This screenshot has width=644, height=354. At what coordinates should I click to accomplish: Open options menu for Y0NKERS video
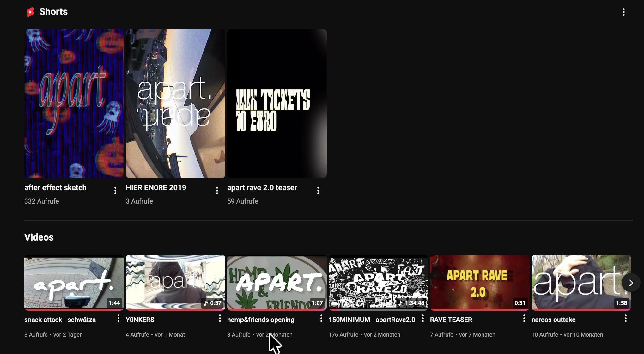click(220, 319)
